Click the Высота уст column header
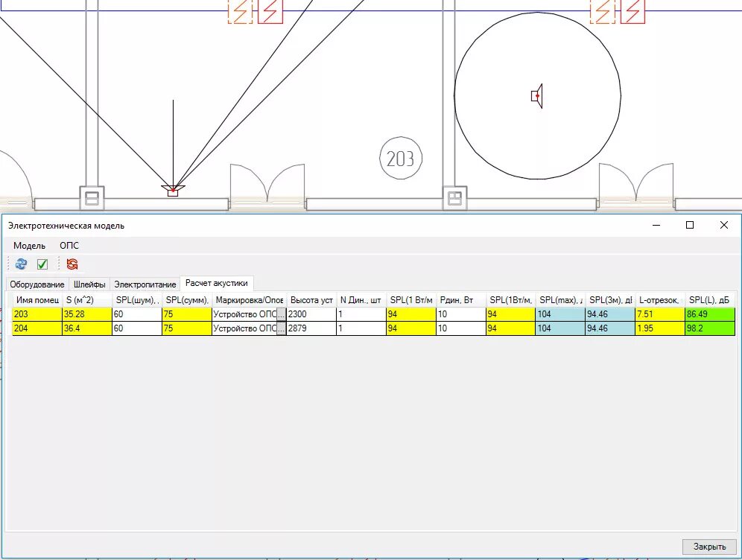Screen dimensions: 742x560 (x=311, y=300)
